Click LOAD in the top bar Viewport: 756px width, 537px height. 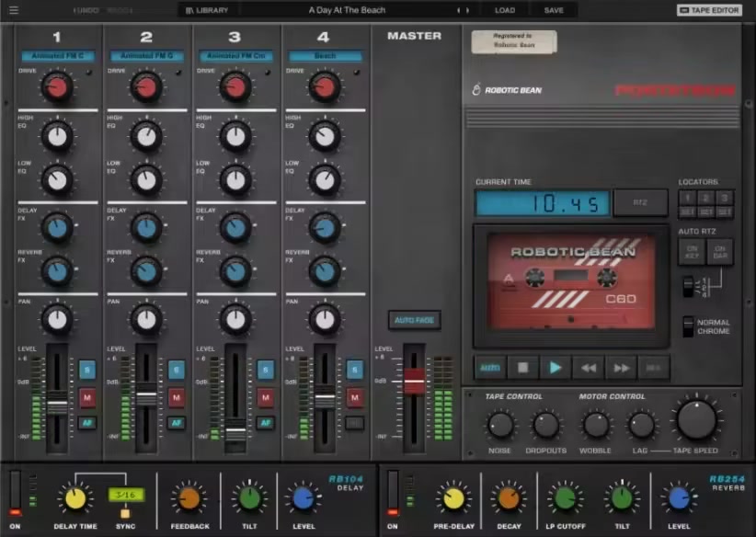(x=505, y=10)
